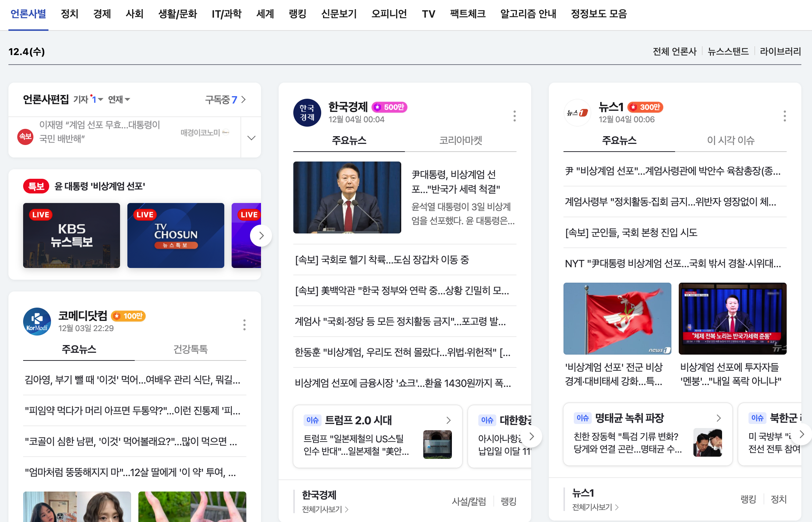Image resolution: width=812 pixels, height=522 pixels.
Task: Click the 뉴스1 round logo icon
Action: pyautogui.click(x=577, y=113)
